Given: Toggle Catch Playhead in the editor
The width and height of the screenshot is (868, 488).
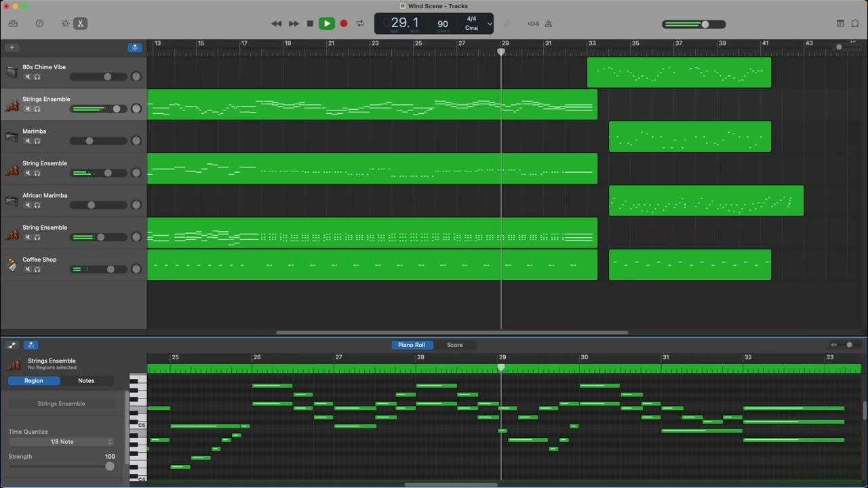Looking at the screenshot, I should [31, 345].
